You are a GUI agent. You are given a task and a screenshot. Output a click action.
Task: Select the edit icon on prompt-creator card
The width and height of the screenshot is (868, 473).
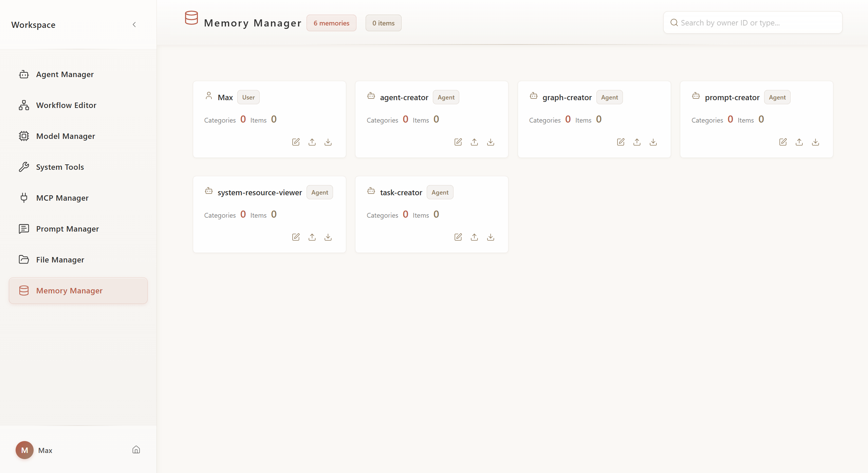[x=783, y=142]
